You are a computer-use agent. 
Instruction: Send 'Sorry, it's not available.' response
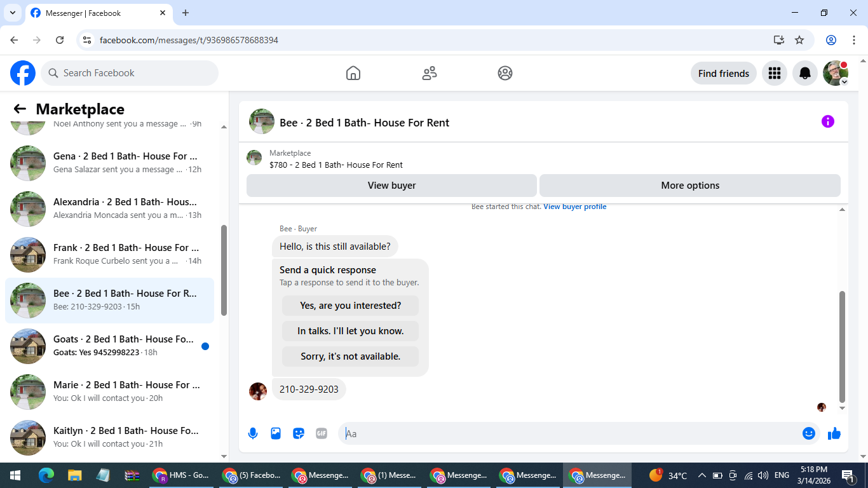click(x=350, y=356)
